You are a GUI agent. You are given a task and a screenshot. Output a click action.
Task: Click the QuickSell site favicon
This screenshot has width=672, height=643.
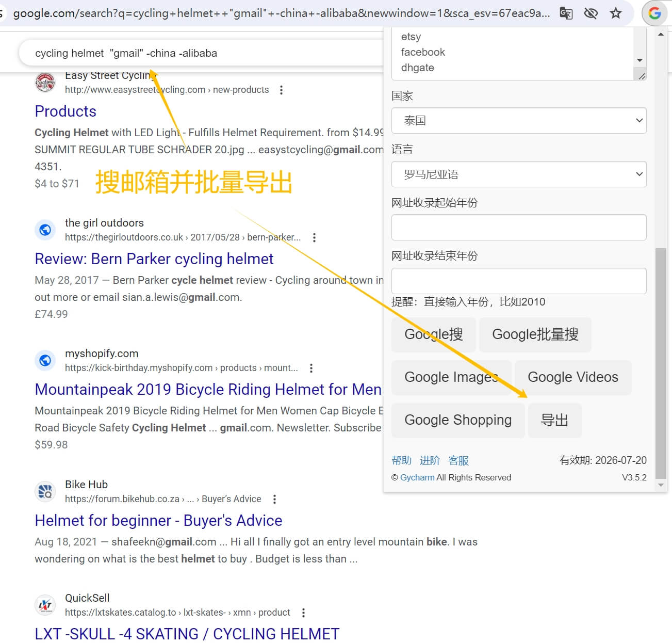pos(45,605)
